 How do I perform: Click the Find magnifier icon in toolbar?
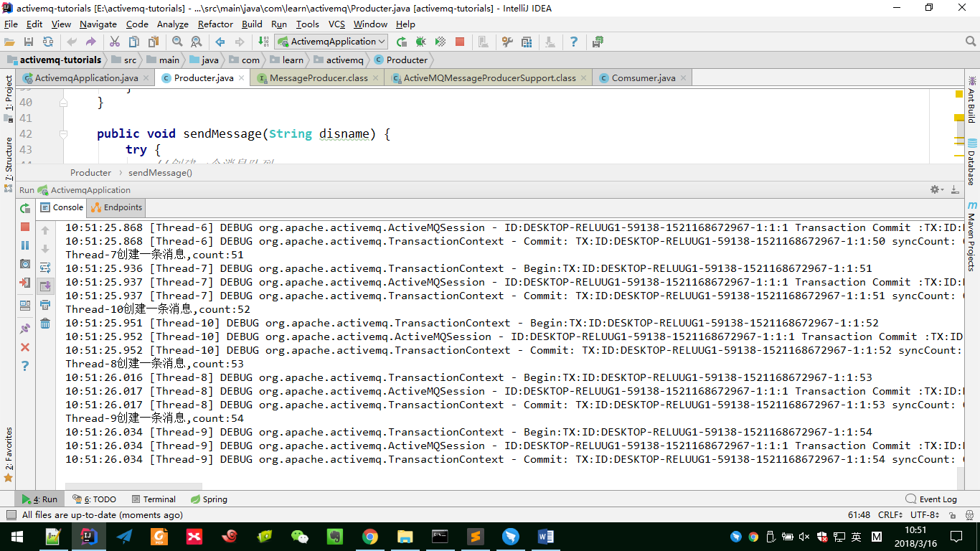pyautogui.click(x=177, y=42)
